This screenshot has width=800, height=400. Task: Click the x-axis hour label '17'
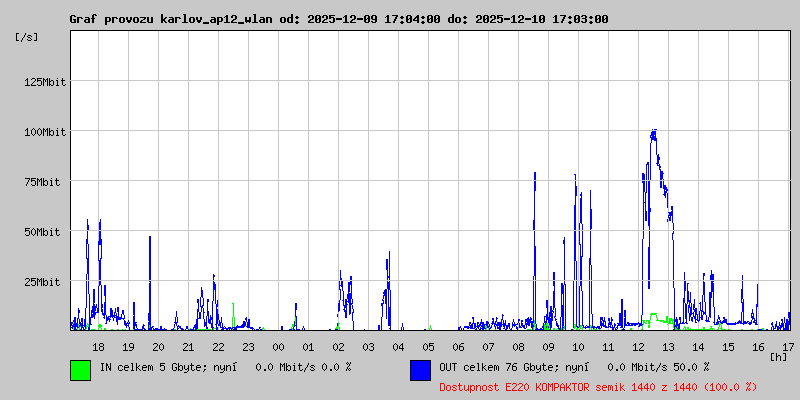[788, 347]
